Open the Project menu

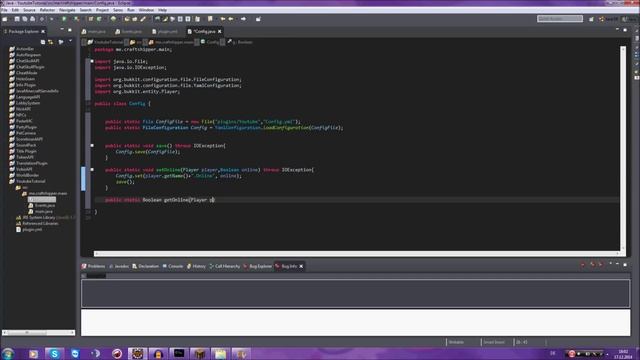pyautogui.click(x=102, y=10)
